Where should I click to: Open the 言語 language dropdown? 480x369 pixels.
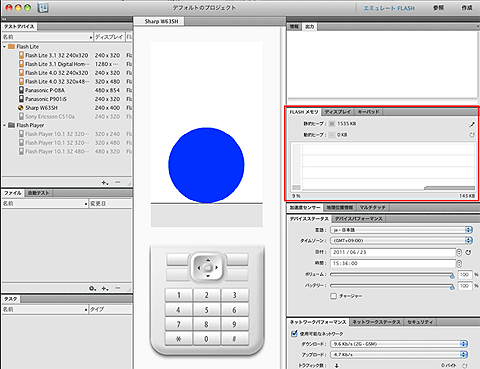(401, 230)
